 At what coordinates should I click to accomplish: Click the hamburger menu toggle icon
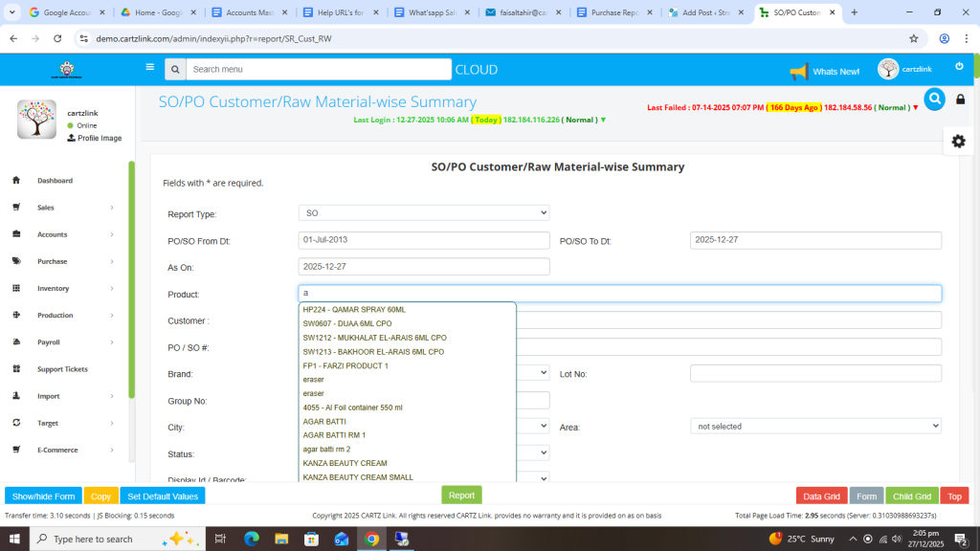tap(149, 67)
